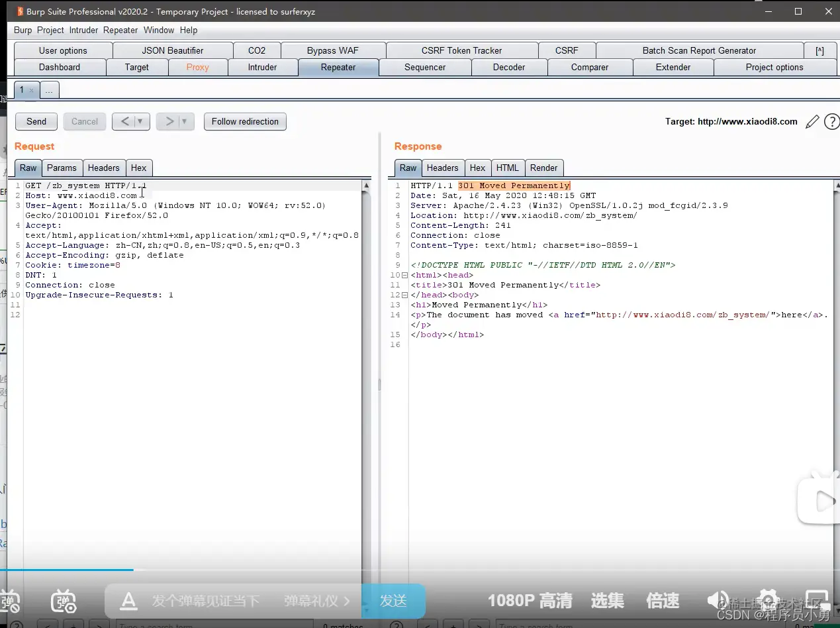The width and height of the screenshot is (840, 628).
Task: Go forward with the '>' history button
Action: tap(168, 121)
